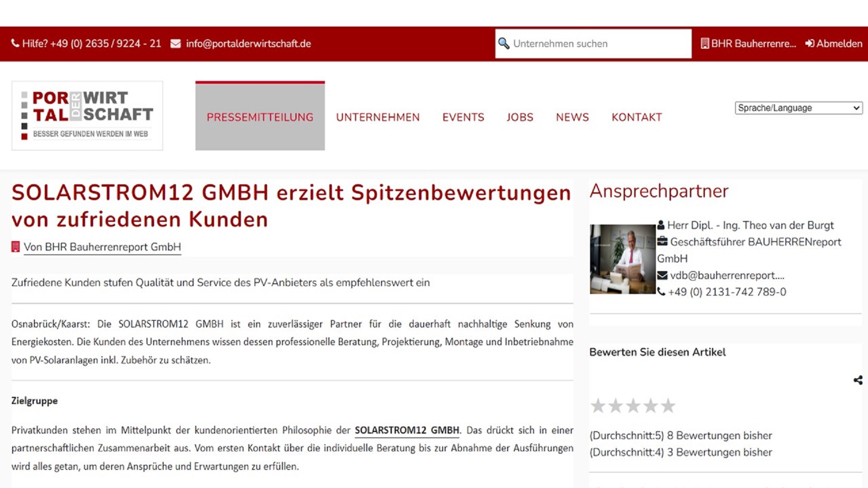Select the KONTAKT navigation entry
Image resolution: width=868 pixels, height=488 pixels.
pyautogui.click(x=637, y=117)
